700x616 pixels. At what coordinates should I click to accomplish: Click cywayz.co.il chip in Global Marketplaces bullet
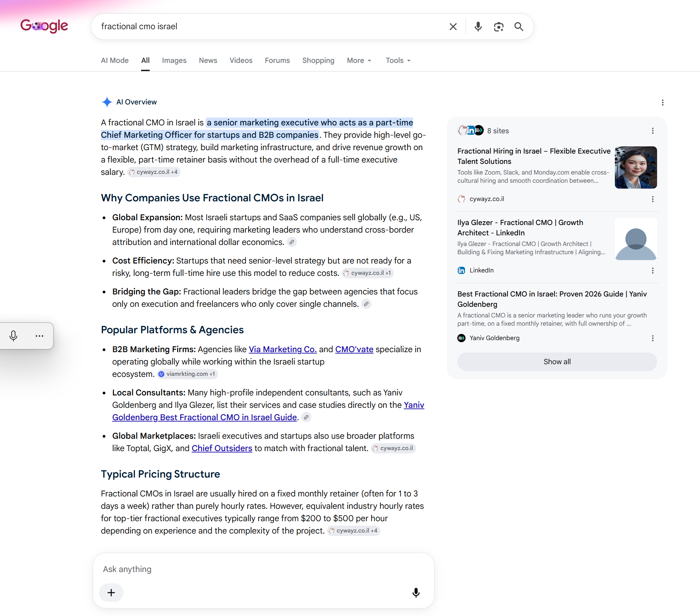(x=393, y=448)
